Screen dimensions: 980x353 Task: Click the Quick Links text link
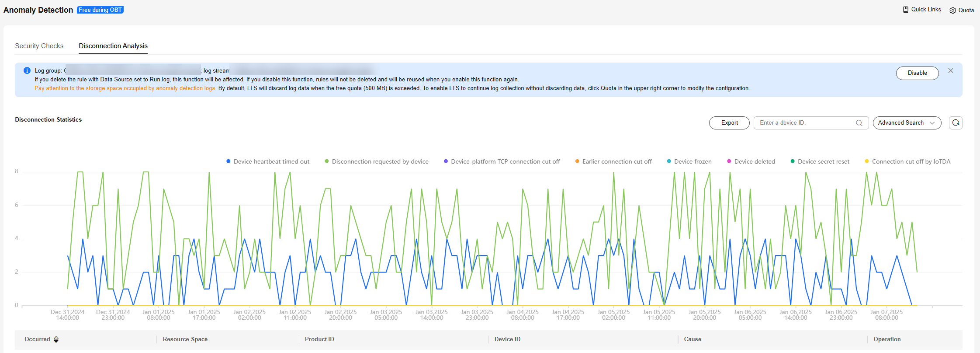coord(926,10)
